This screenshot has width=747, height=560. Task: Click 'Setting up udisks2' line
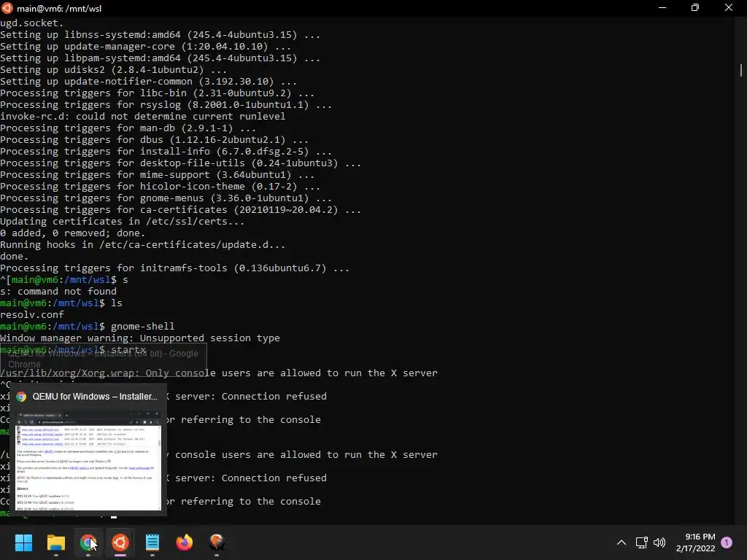[x=113, y=69]
